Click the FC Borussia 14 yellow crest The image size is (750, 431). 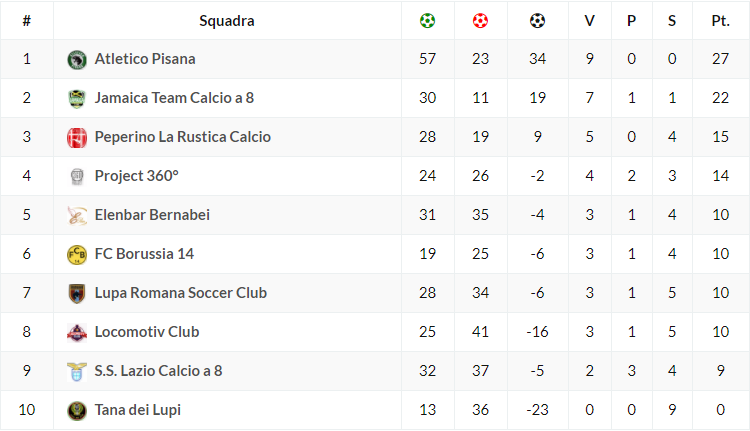click(x=77, y=254)
